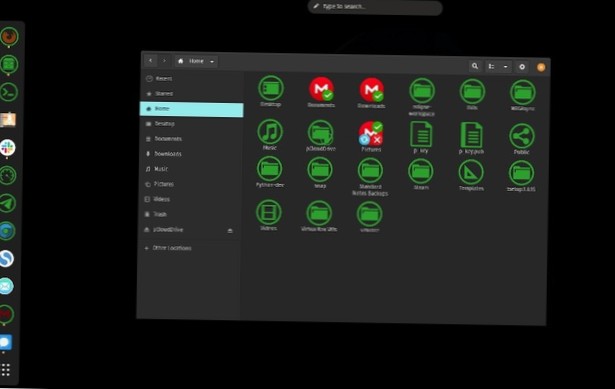Open Slack from the dock
This screenshot has height=389, width=615.
(7, 148)
